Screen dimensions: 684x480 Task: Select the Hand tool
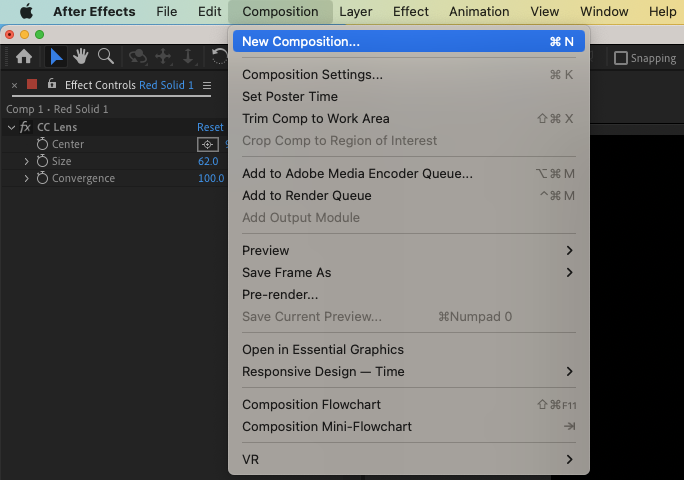click(x=81, y=57)
